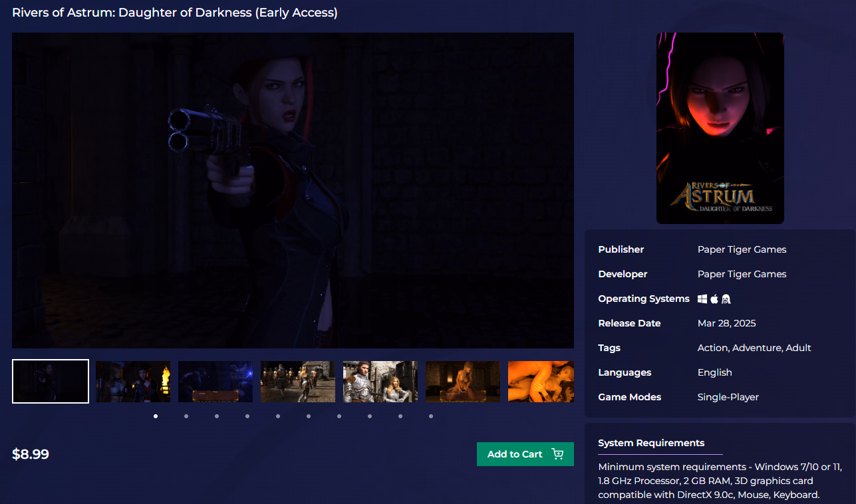Select the Adventure tag
The width and height of the screenshot is (856, 504).
click(757, 348)
